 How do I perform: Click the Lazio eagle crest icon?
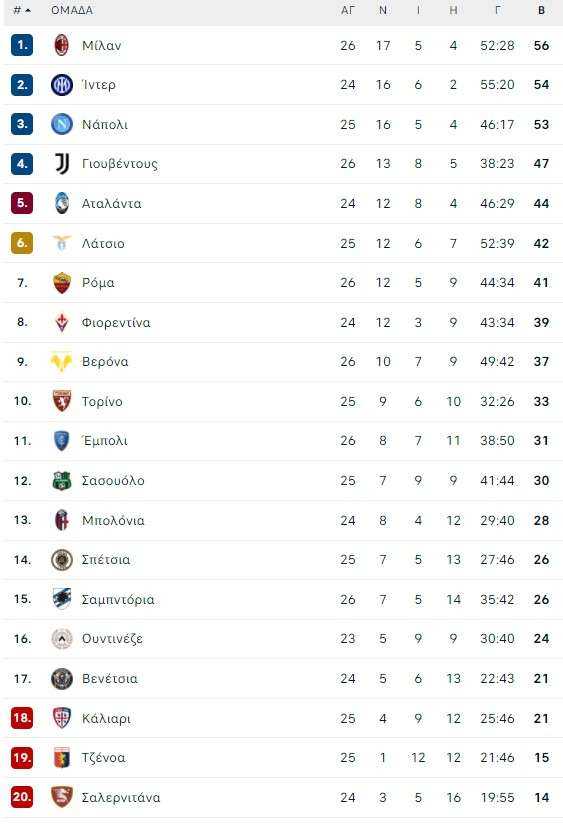click(62, 243)
